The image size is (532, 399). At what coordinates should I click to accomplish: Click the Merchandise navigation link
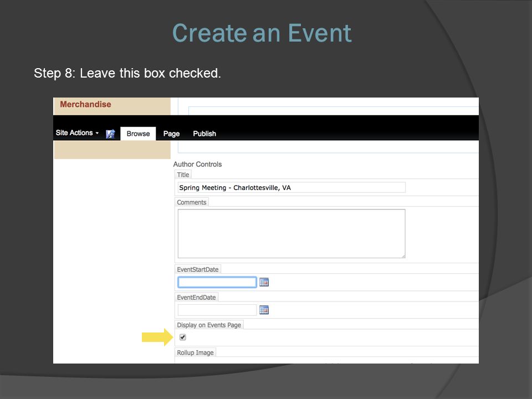point(85,104)
